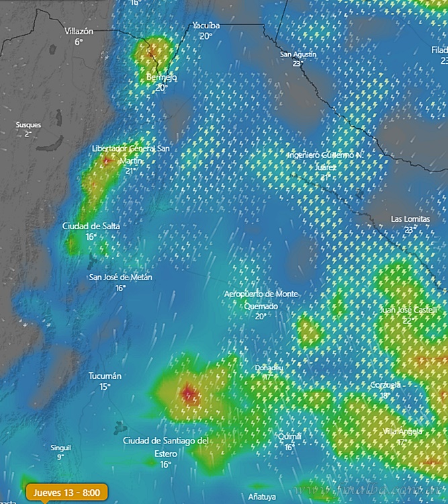The image size is (448, 504).
Task: Select San Agustín on the map
Action: pos(298,54)
